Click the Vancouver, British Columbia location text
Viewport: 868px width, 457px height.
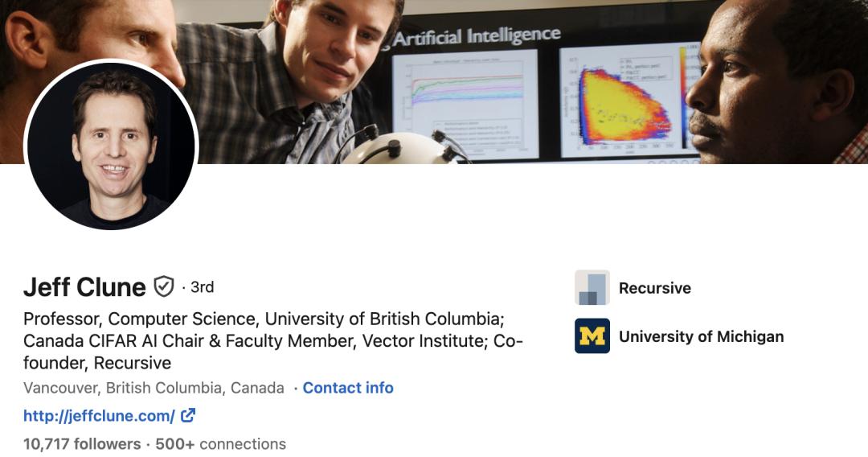[154, 388]
